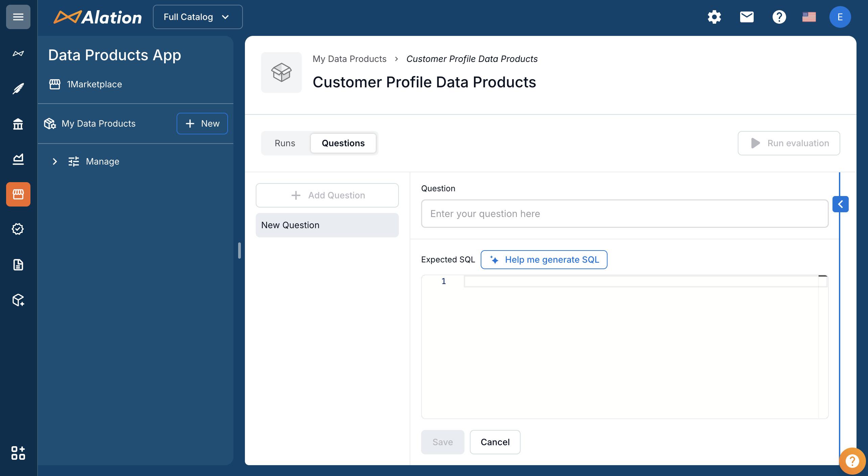
Task: Click the Add Question button
Action: pos(327,195)
